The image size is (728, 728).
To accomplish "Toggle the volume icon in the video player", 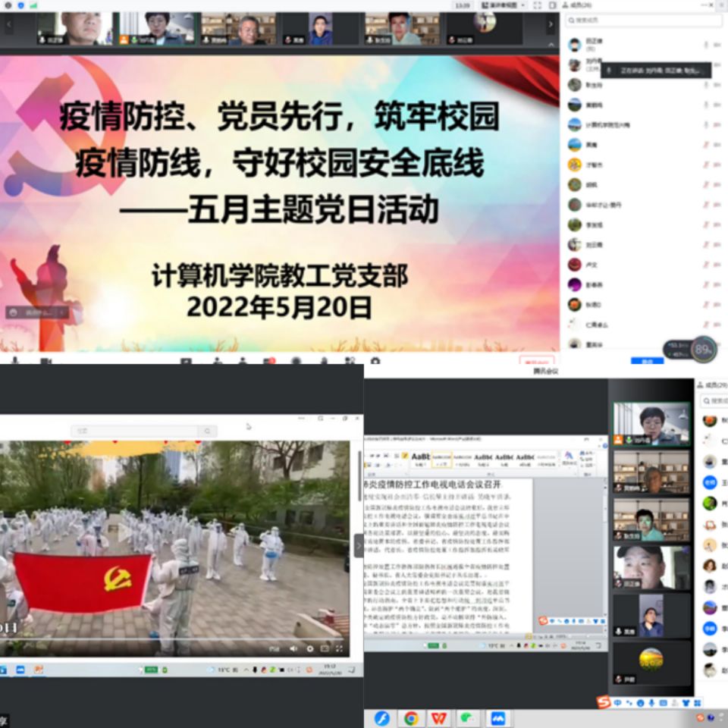I will click(x=292, y=648).
